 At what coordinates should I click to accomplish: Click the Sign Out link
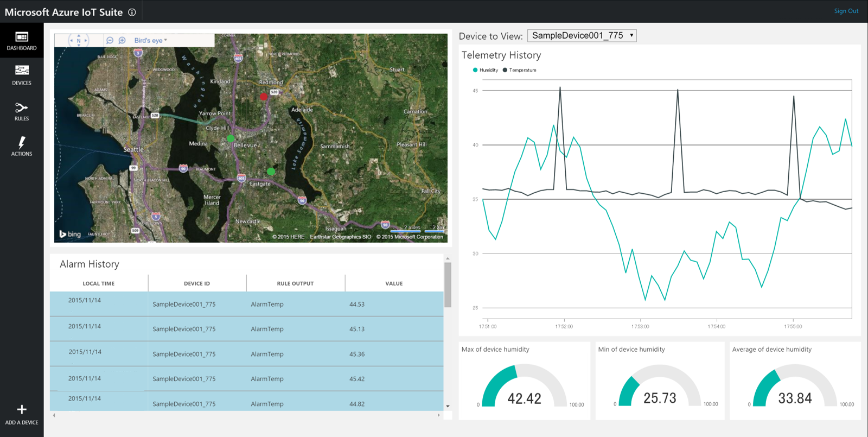tap(846, 11)
